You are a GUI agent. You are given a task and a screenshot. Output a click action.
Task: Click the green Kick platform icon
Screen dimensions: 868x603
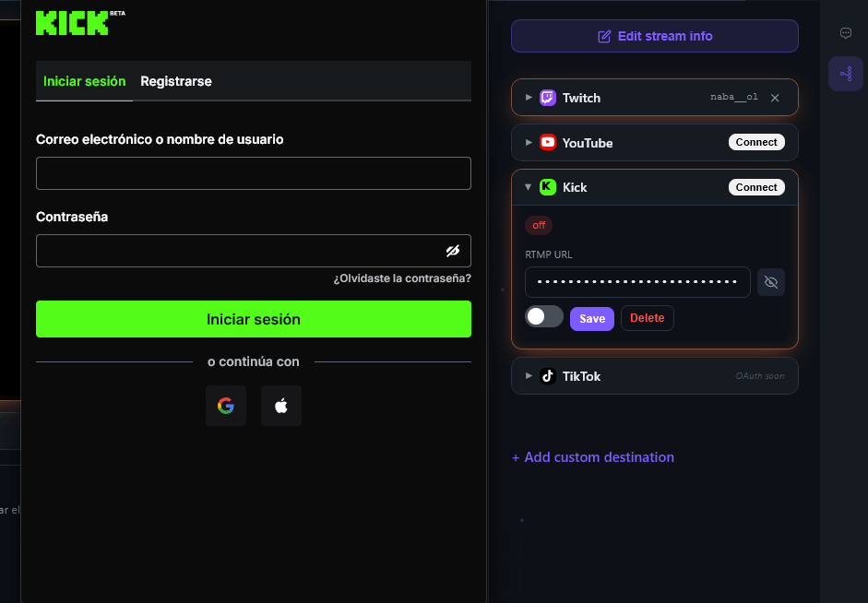pyautogui.click(x=548, y=187)
